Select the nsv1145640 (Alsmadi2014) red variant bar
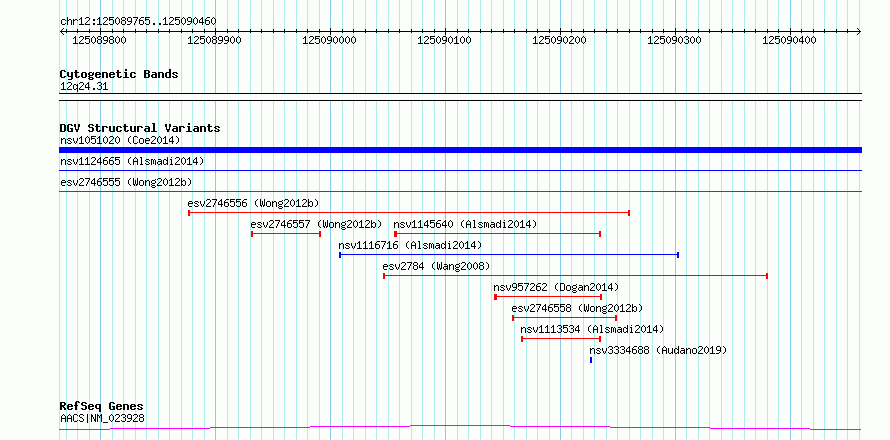Image resolution: width=890 pixels, height=440 pixels. click(x=497, y=233)
